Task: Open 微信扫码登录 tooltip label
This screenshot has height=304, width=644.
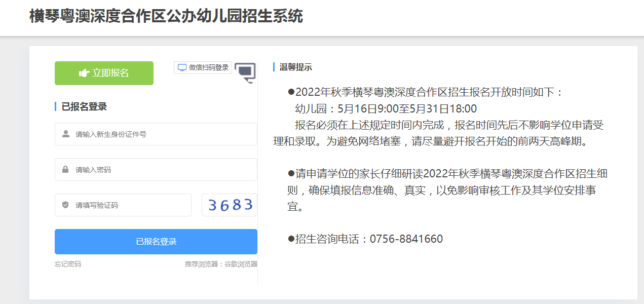Action: (203, 67)
